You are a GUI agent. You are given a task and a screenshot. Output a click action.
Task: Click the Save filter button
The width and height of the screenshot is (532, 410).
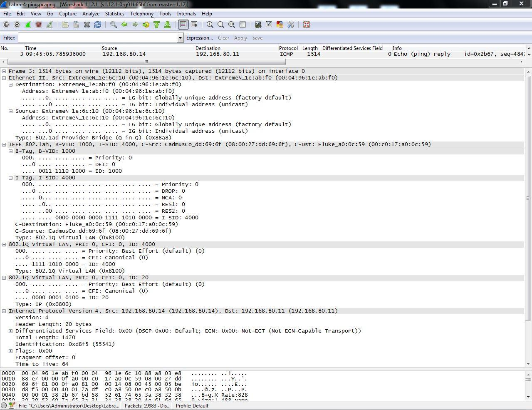point(257,38)
